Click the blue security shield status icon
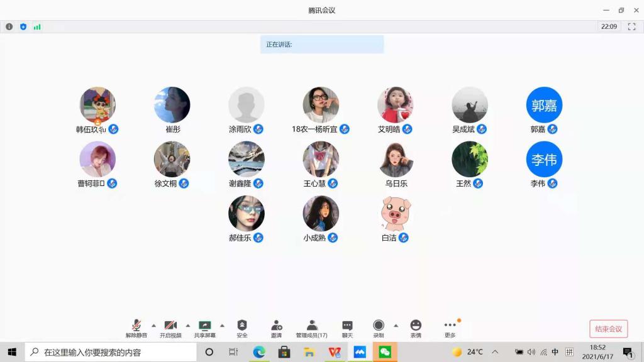The image size is (644, 362). (x=23, y=27)
